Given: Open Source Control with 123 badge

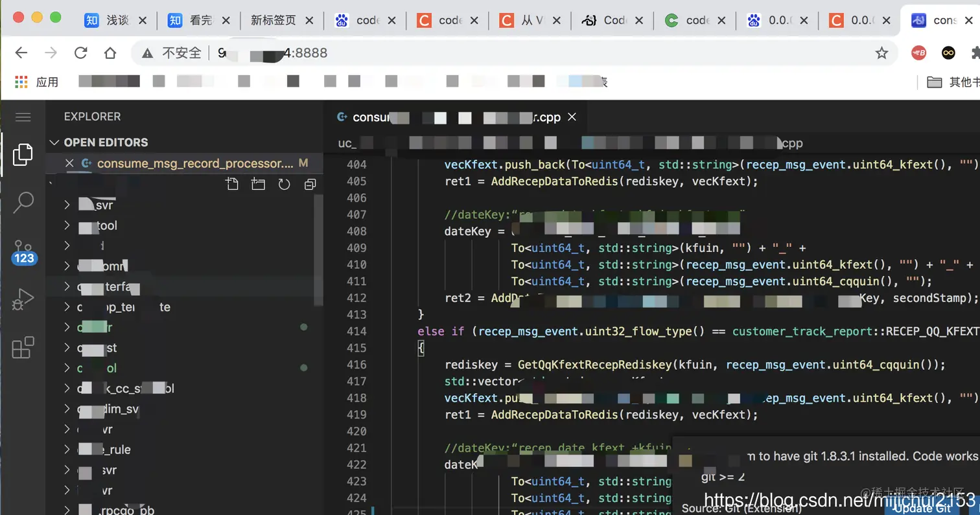Looking at the screenshot, I should tap(23, 252).
